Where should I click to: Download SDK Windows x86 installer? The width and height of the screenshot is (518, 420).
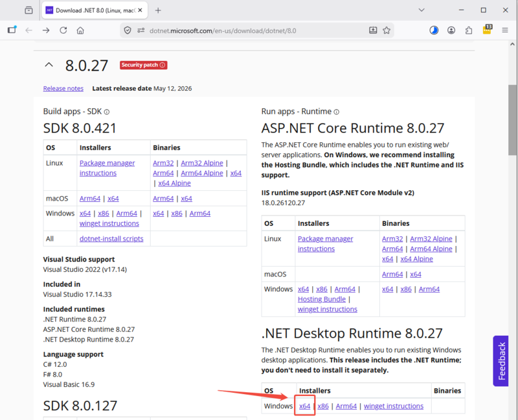pyautogui.click(x=104, y=214)
